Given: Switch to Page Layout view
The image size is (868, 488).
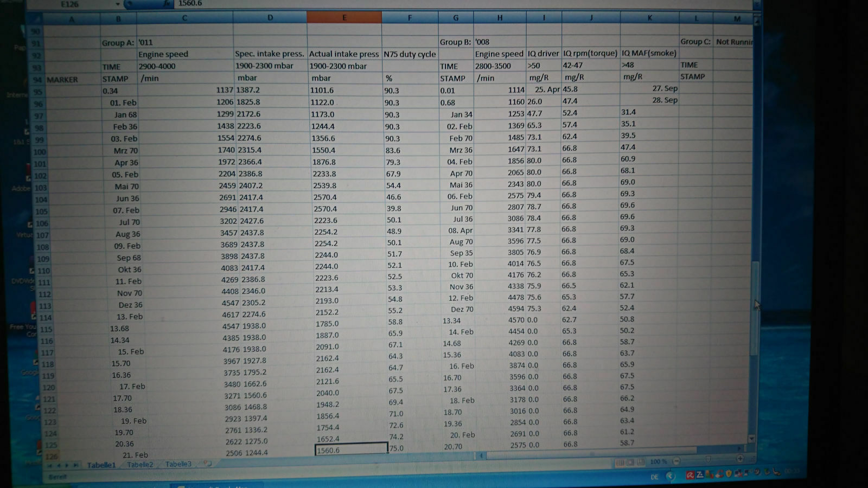Looking at the screenshot, I should (630, 463).
